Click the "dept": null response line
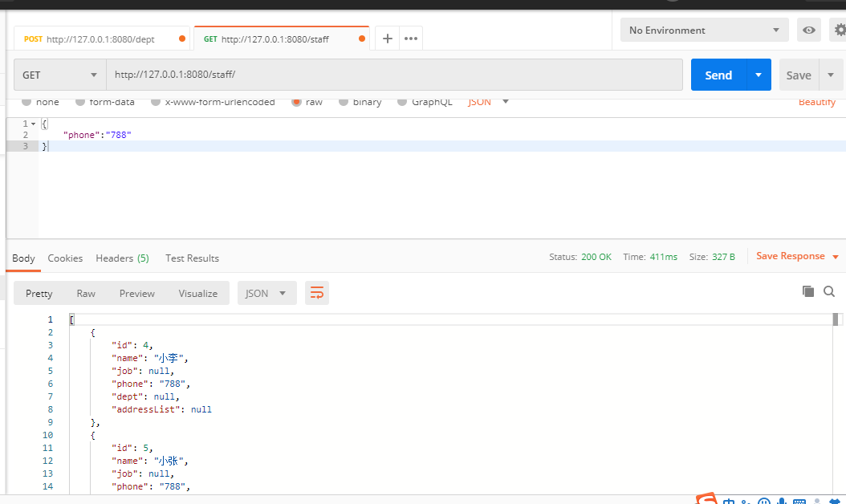846x504 pixels. pyautogui.click(x=145, y=396)
